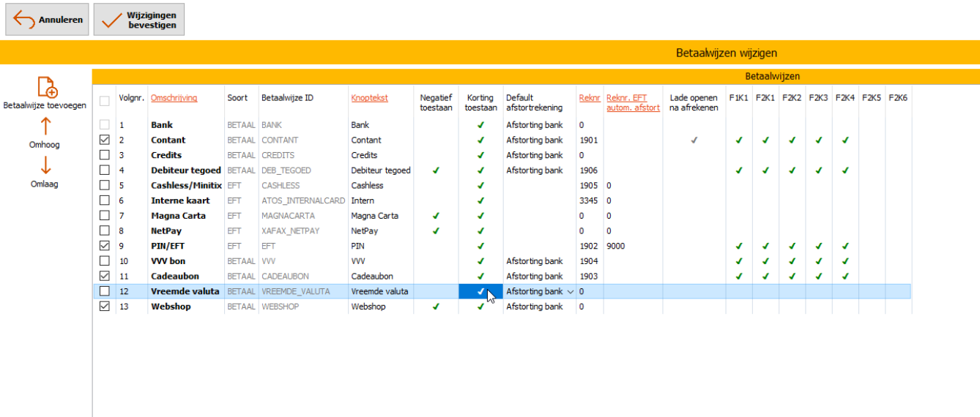
Task: Click the Omlaag down arrow icon
Action: click(45, 165)
